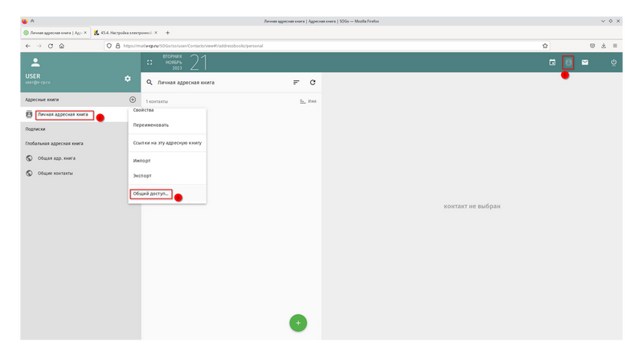
Task: Open the Mail module envelope icon
Action: point(584,62)
